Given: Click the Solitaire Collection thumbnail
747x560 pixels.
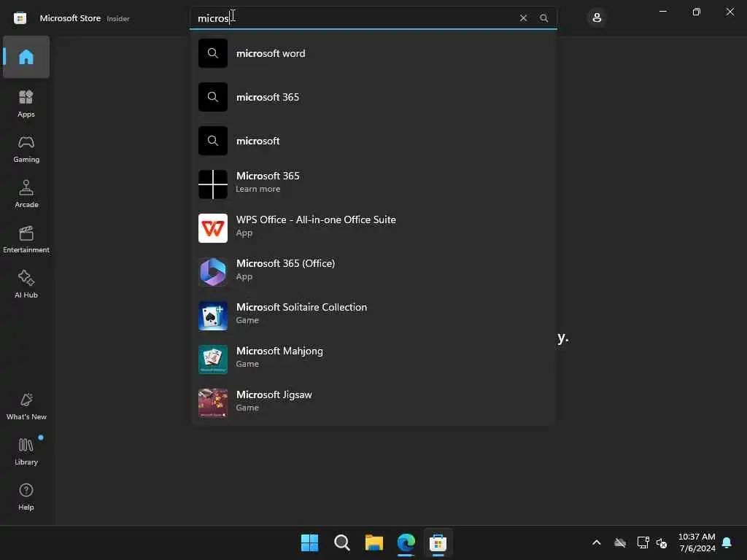Looking at the screenshot, I should point(213,316).
